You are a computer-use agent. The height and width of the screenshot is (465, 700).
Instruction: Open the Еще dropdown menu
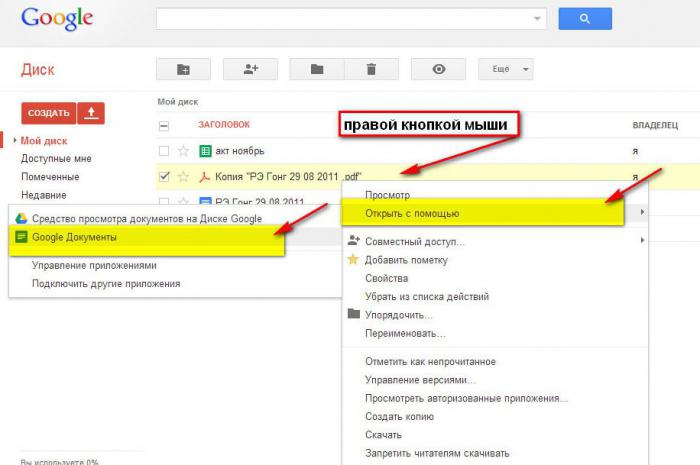point(506,69)
